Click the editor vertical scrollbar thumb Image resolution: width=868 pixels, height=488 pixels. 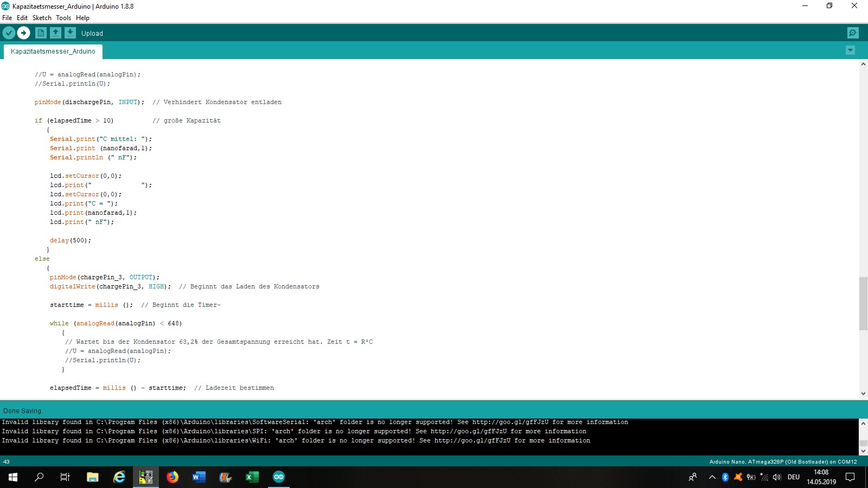click(863, 304)
